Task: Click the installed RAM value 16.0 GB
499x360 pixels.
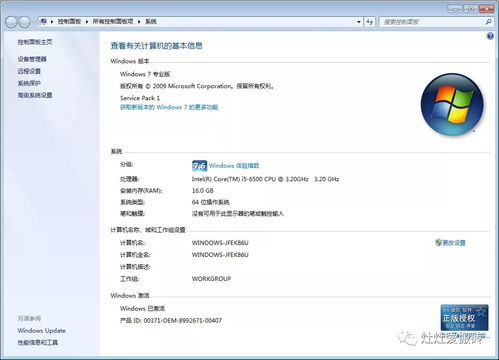Action: click(203, 191)
